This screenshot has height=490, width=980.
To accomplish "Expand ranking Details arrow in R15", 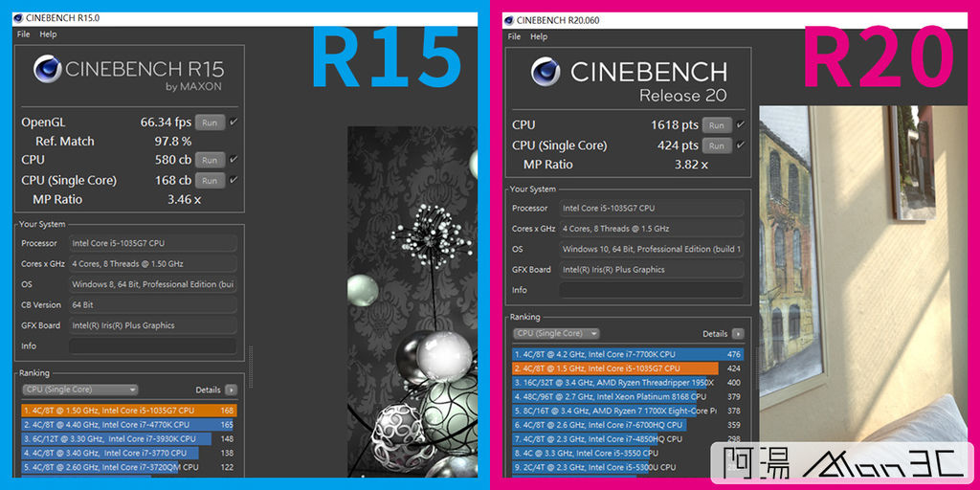I will (x=232, y=390).
